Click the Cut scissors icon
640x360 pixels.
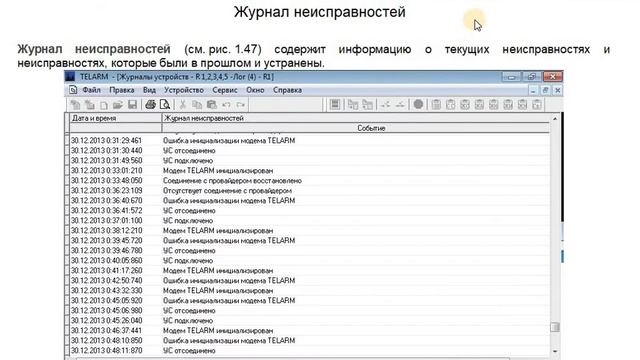pyautogui.click(x=183, y=105)
